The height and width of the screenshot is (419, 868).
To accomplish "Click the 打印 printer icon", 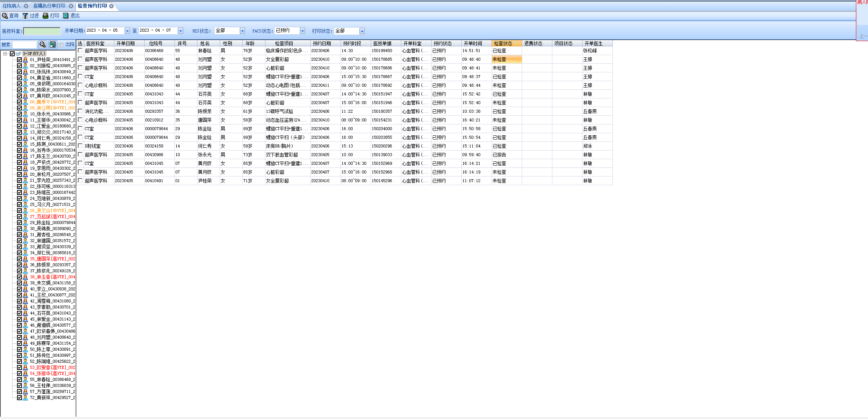I will [x=45, y=16].
